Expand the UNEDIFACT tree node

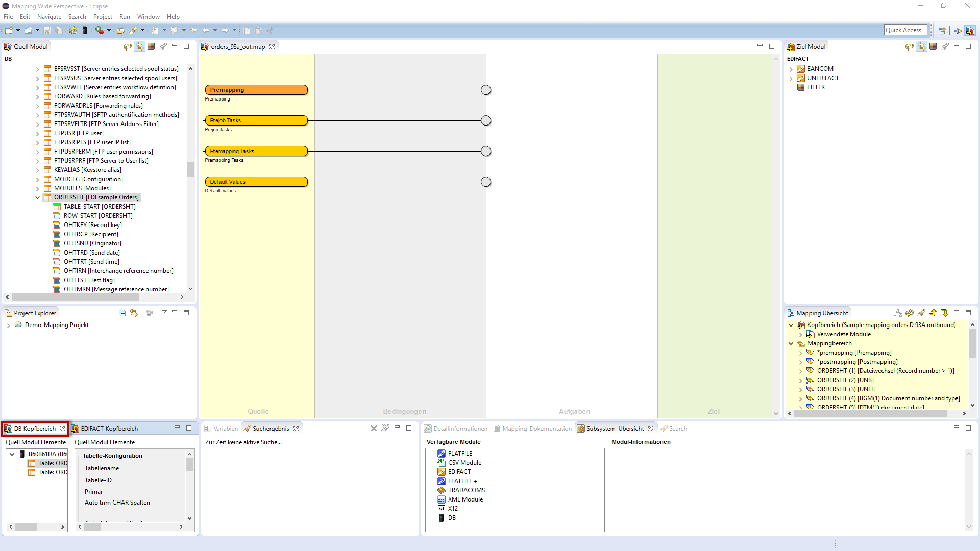791,78
